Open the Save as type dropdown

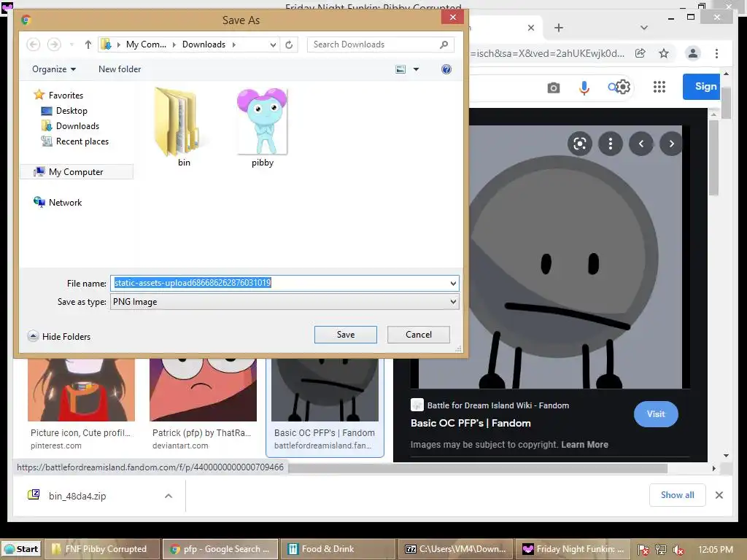(285, 301)
